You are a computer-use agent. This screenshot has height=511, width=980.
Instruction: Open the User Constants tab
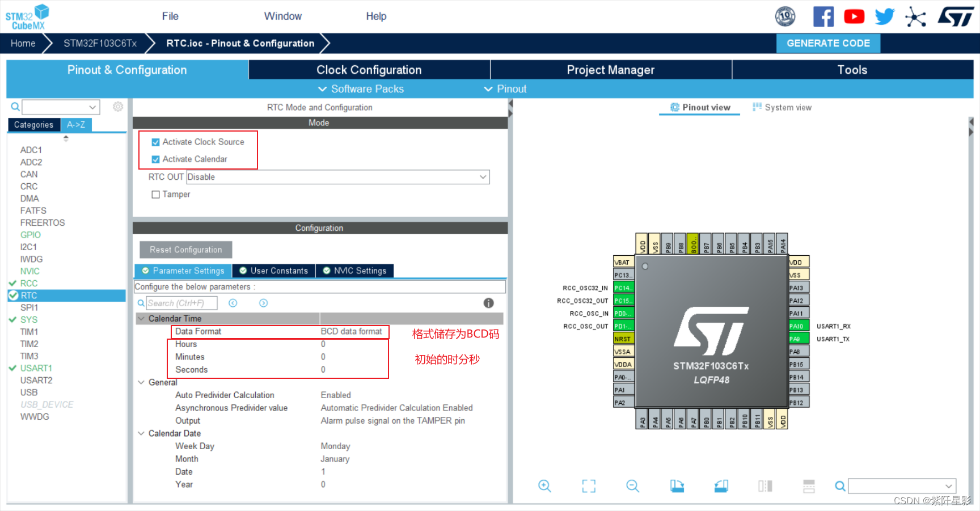(273, 271)
